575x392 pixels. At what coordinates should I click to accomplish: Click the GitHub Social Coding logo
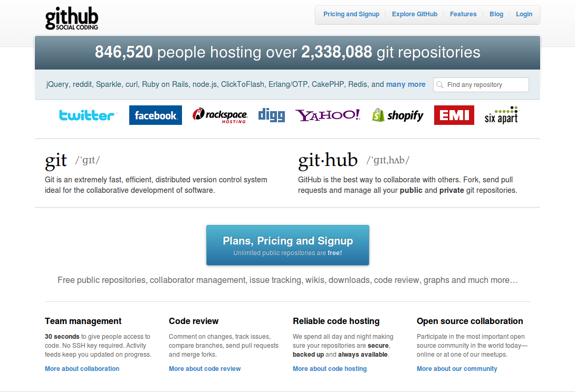[x=72, y=18]
